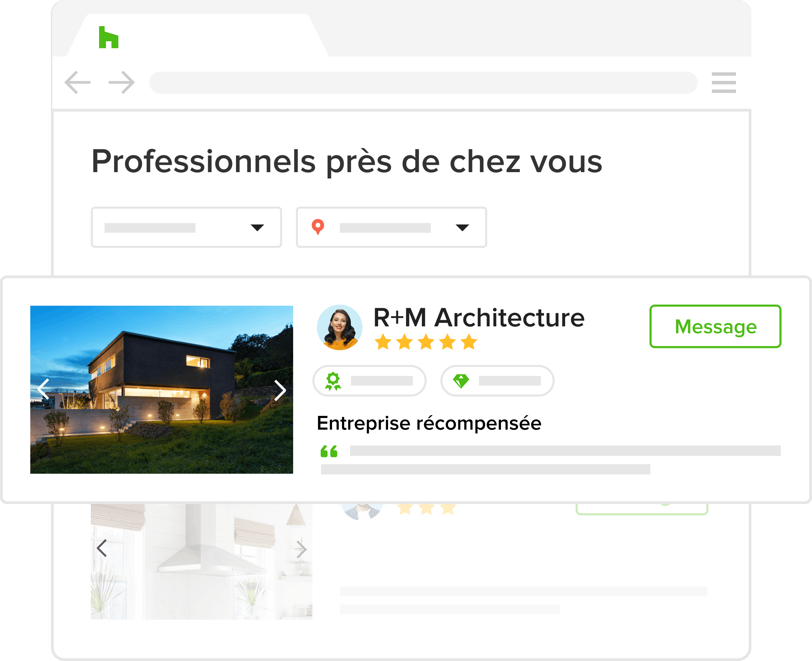The image size is (812, 661).
Task: Click the browser forward arrow
Action: coord(122,82)
